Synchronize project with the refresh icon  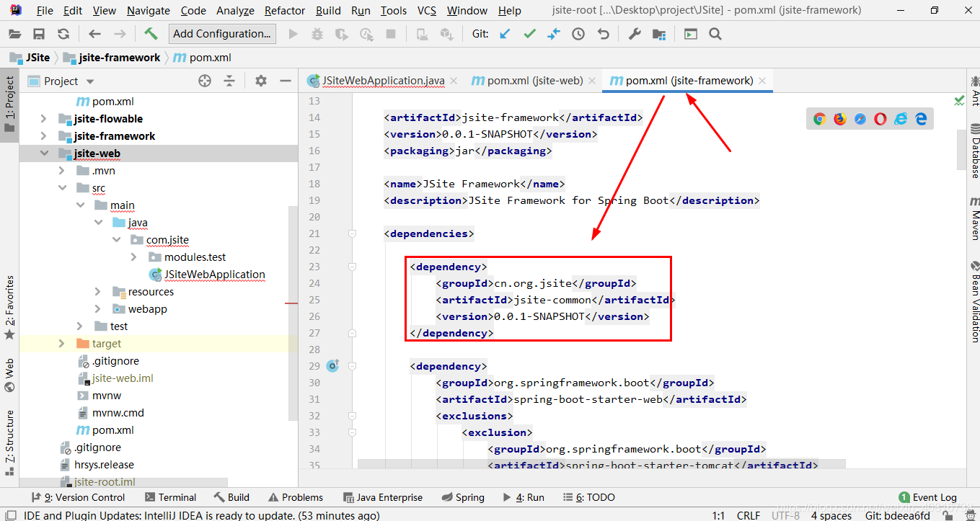(x=63, y=34)
